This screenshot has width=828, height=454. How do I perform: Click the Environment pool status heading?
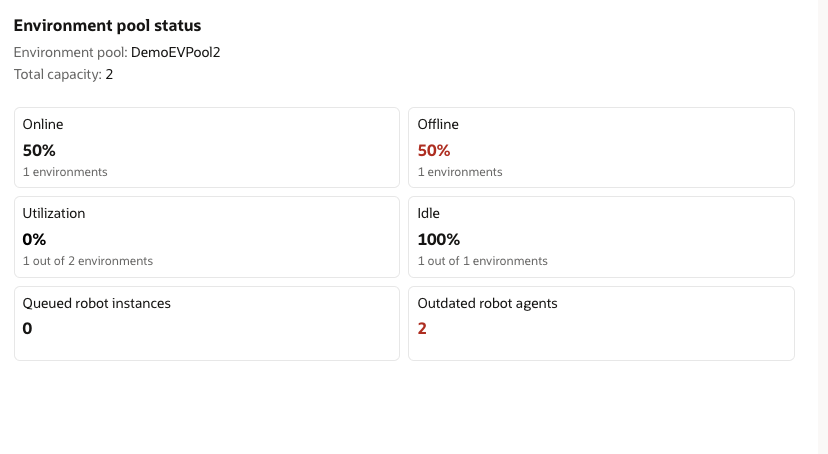pos(107,25)
